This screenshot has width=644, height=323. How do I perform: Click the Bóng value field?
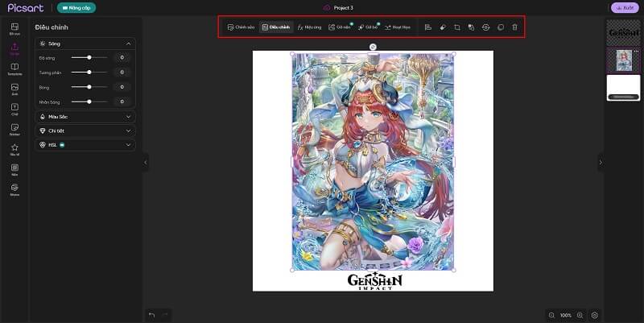coord(122,87)
